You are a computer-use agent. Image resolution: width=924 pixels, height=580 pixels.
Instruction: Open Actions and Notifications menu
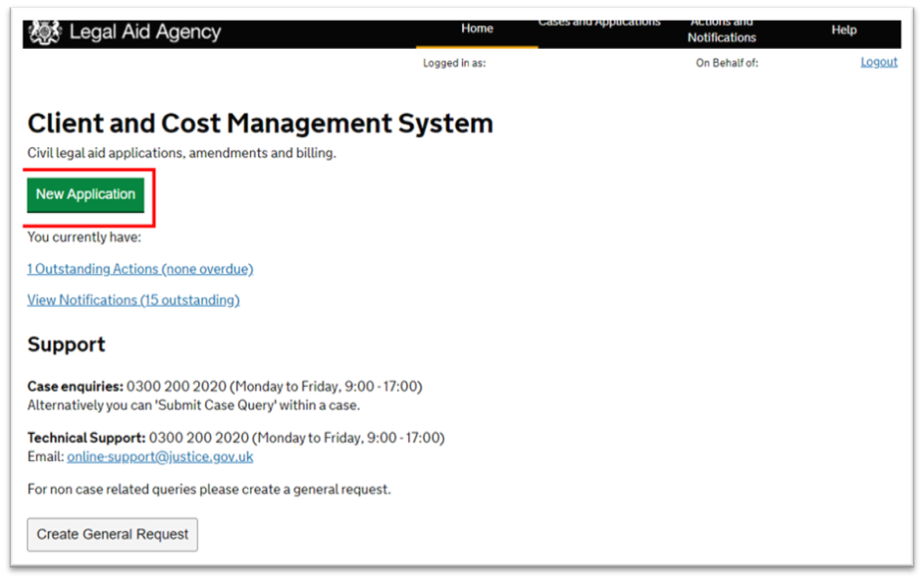[x=721, y=31]
